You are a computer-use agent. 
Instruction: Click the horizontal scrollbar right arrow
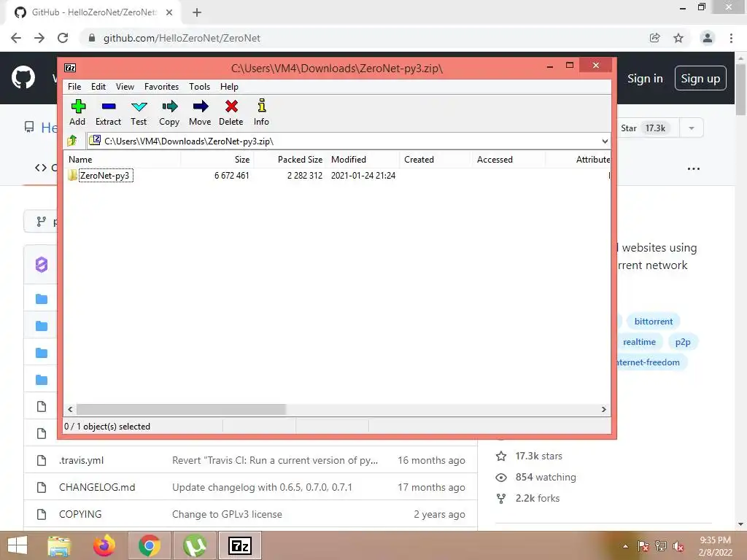[603, 410]
